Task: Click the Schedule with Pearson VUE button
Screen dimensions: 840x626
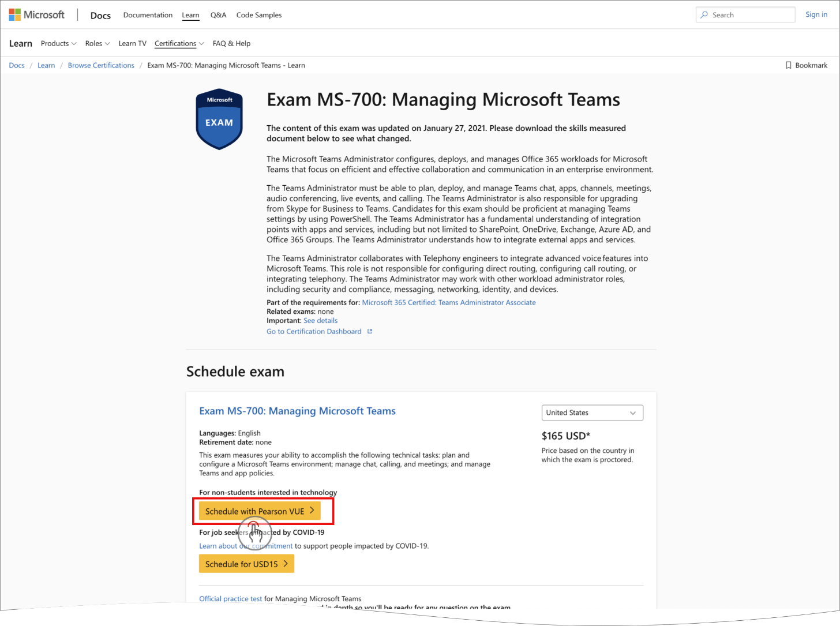Action: [x=260, y=511]
